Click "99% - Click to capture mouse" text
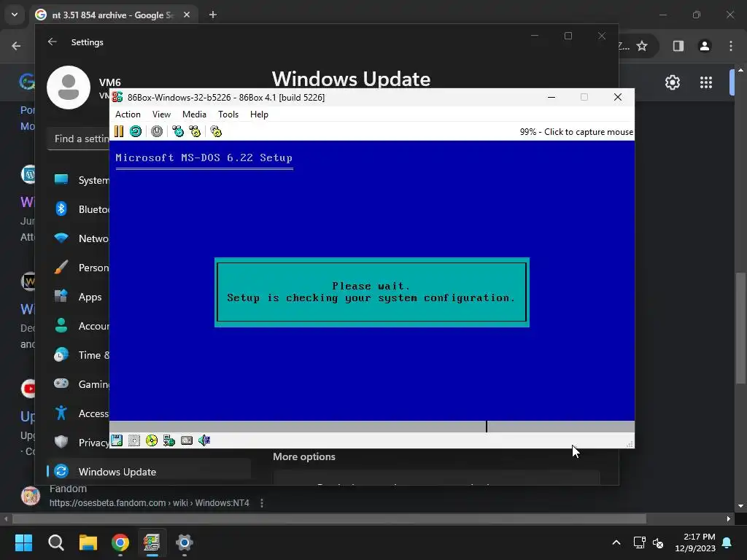 pos(576,132)
